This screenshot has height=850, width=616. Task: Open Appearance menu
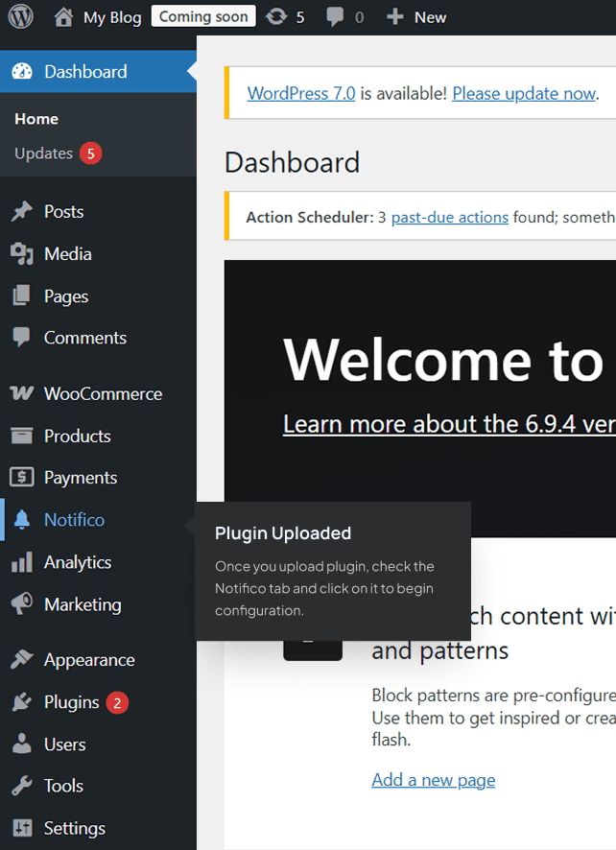[98, 660]
